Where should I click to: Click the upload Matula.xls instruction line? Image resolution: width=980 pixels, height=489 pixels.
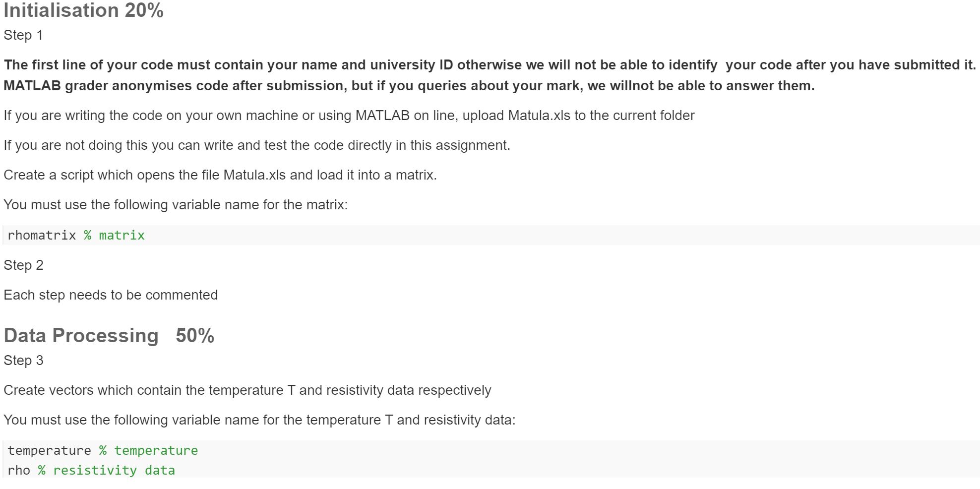(x=349, y=116)
